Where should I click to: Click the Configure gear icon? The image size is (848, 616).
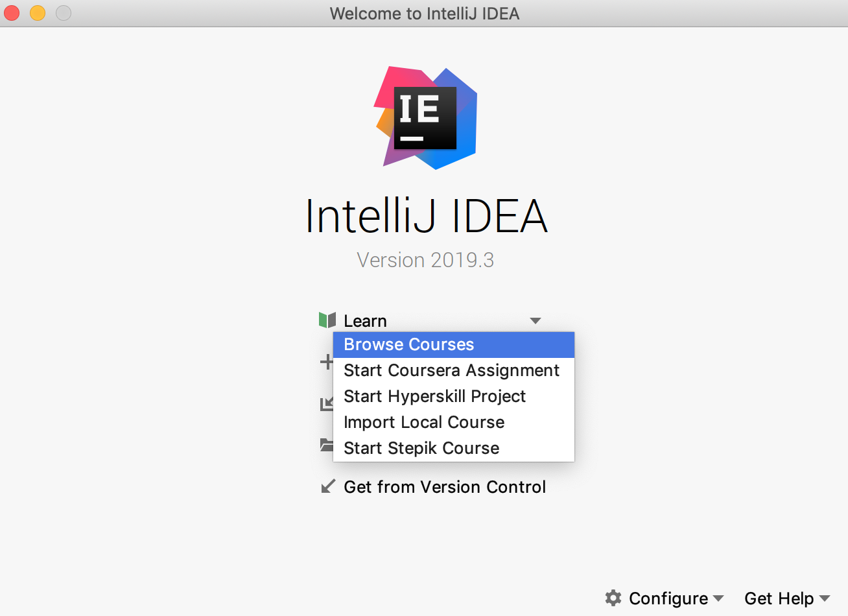tap(613, 598)
